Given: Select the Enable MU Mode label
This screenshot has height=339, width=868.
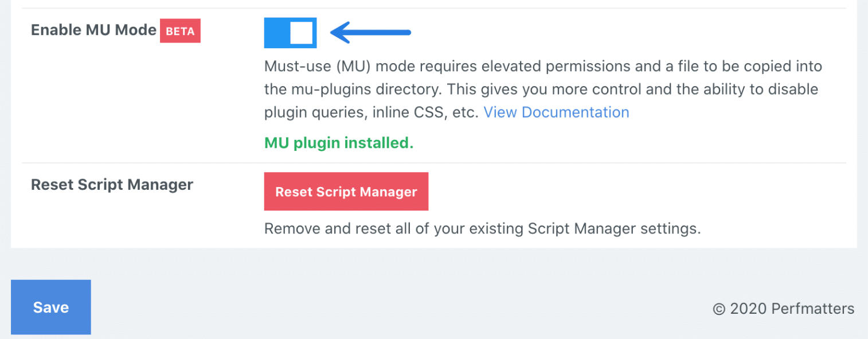Looking at the screenshot, I should [x=93, y=30].
